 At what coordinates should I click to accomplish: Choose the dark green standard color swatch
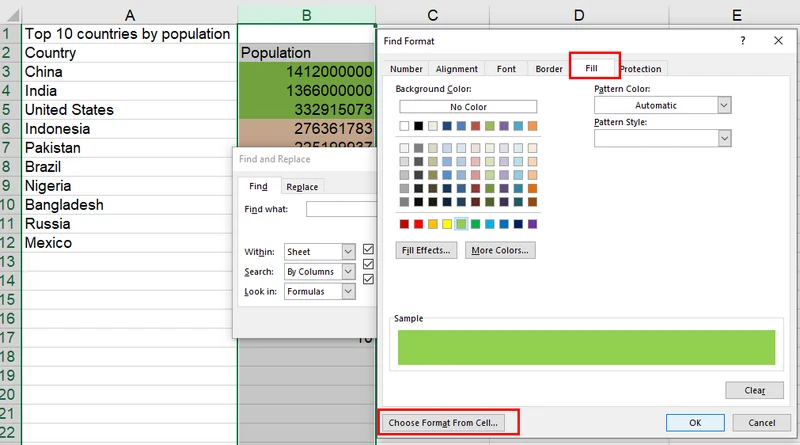(476, 224)
